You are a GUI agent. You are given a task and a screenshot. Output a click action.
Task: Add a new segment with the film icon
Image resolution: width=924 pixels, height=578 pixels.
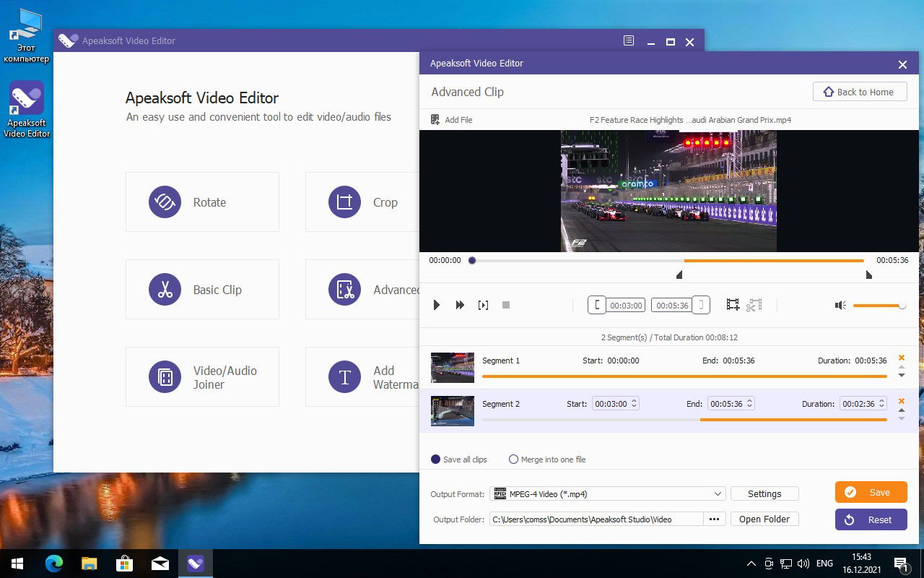pos(732,304)
